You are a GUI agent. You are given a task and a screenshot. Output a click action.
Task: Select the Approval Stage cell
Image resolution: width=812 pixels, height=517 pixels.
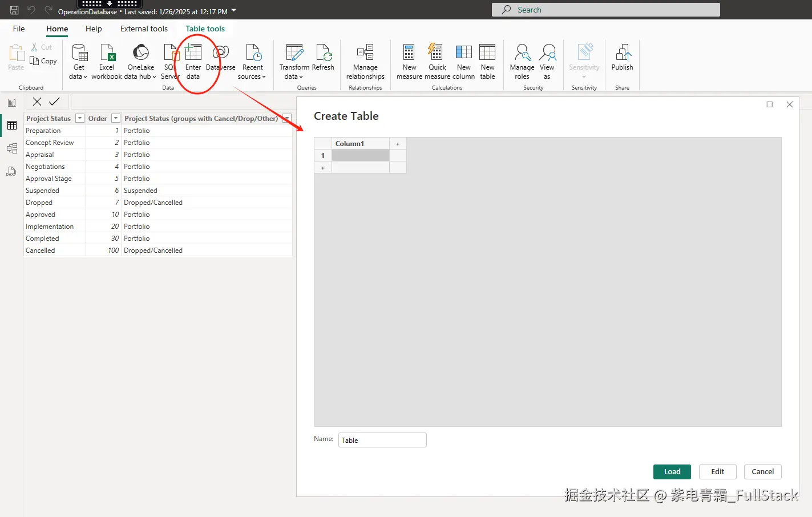[x=55, y=179]
